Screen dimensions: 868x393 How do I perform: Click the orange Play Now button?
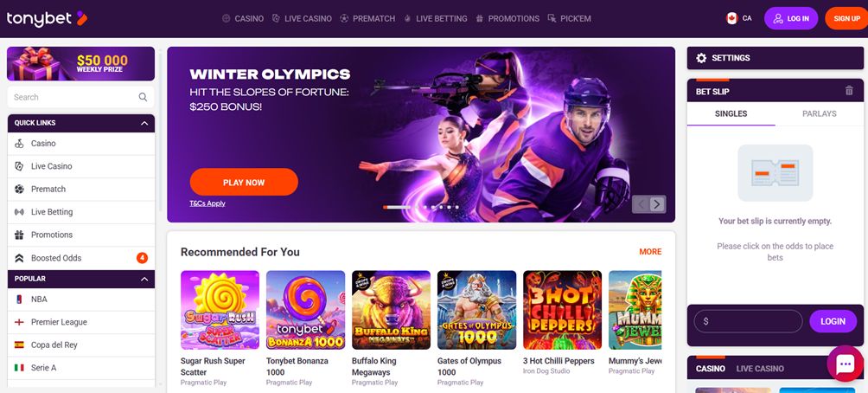coord(244,182)
